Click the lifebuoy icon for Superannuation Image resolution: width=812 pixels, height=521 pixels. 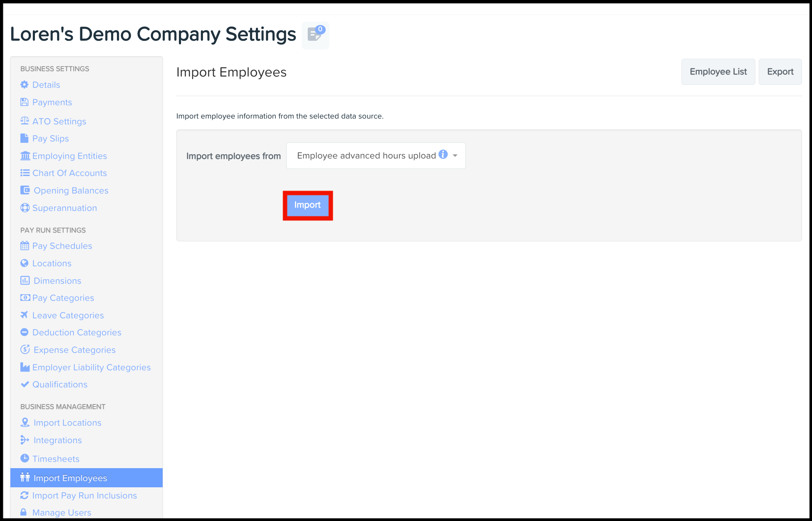pyautogui.click(x=25, y=208)
